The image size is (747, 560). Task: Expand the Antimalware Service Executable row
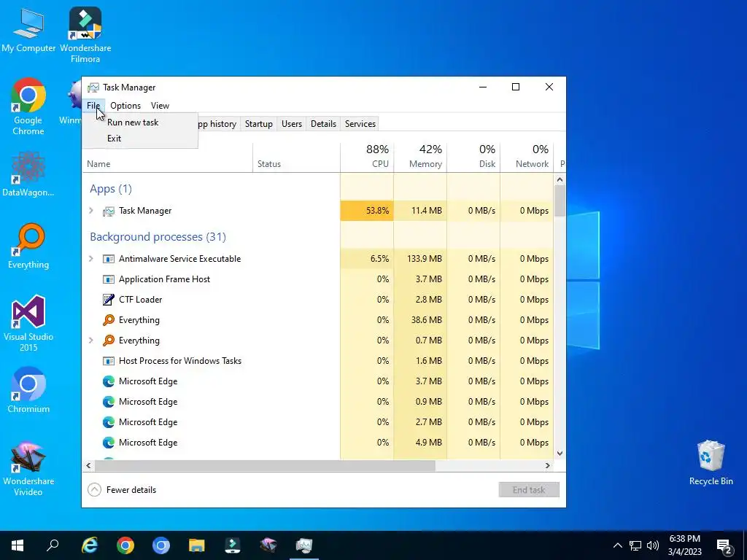[x=91, y=259]
